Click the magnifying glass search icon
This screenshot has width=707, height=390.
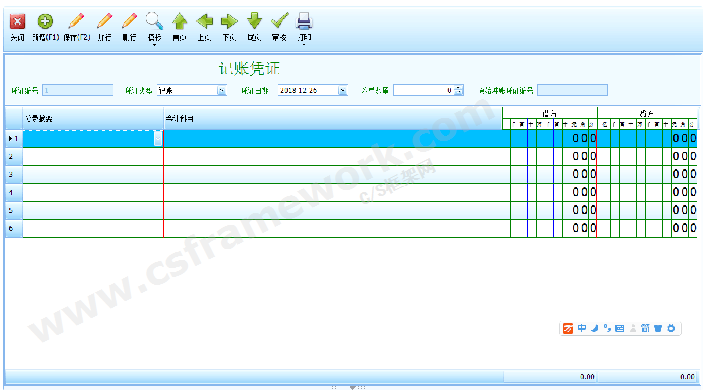154,21
